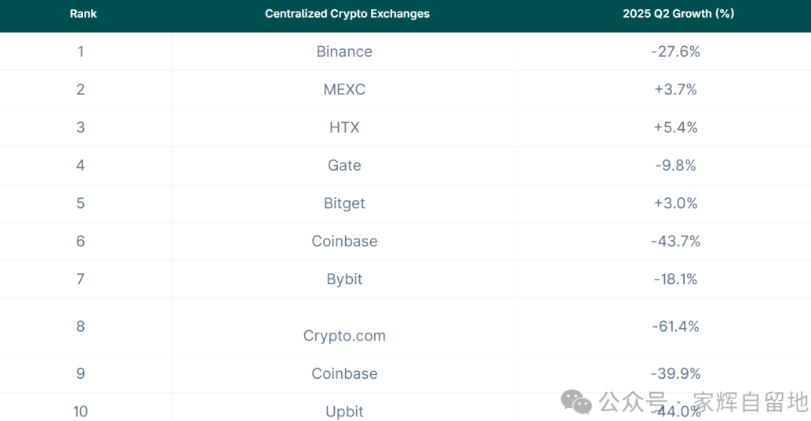The height and width of the screenshot is (421, 811).
Task: Click the Rank column header
Action: pos(82,14)
